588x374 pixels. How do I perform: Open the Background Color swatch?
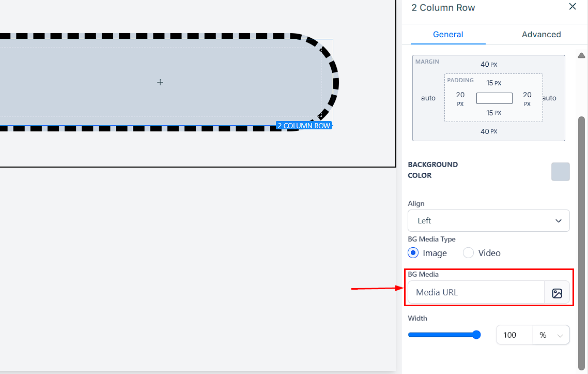coord(560,172)
